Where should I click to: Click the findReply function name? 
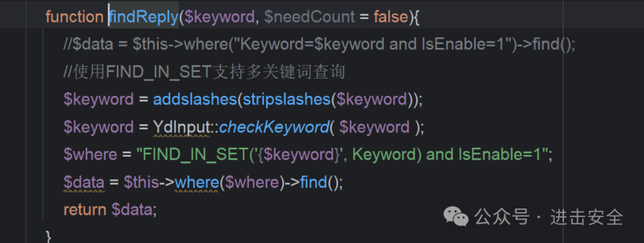(144, 17)
